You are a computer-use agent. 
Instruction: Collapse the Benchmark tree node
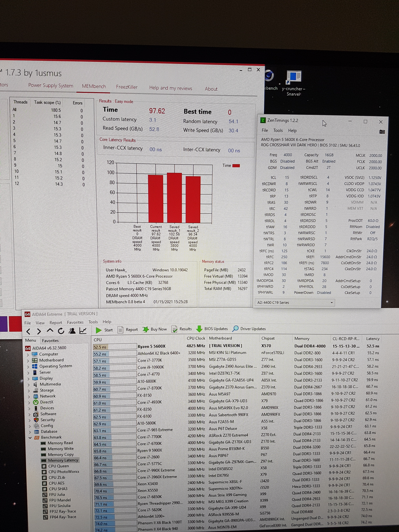click(x=30, y=438)
